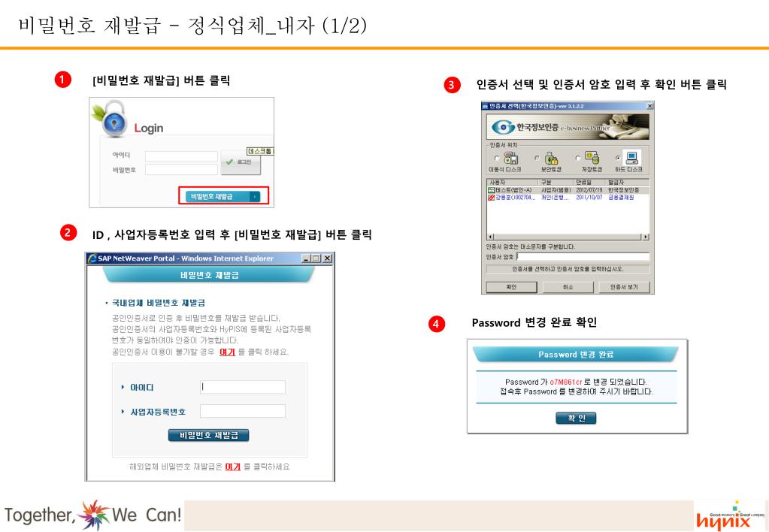Click the removable disk icon
Viewport: 769px width, 532px height.
[510, 158]
